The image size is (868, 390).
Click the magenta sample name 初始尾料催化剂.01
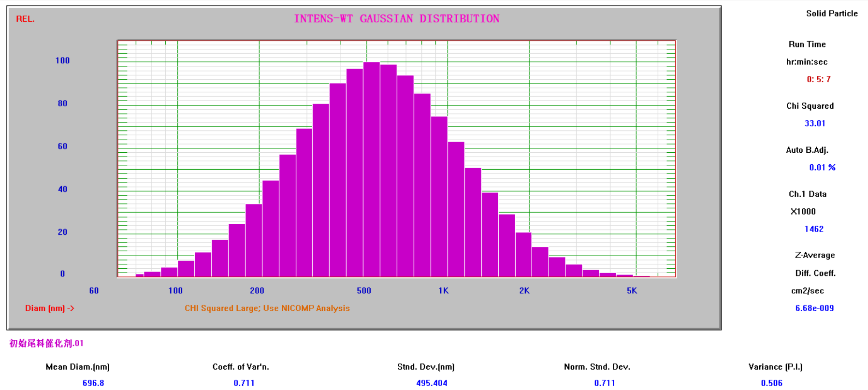tap(46, 343)
